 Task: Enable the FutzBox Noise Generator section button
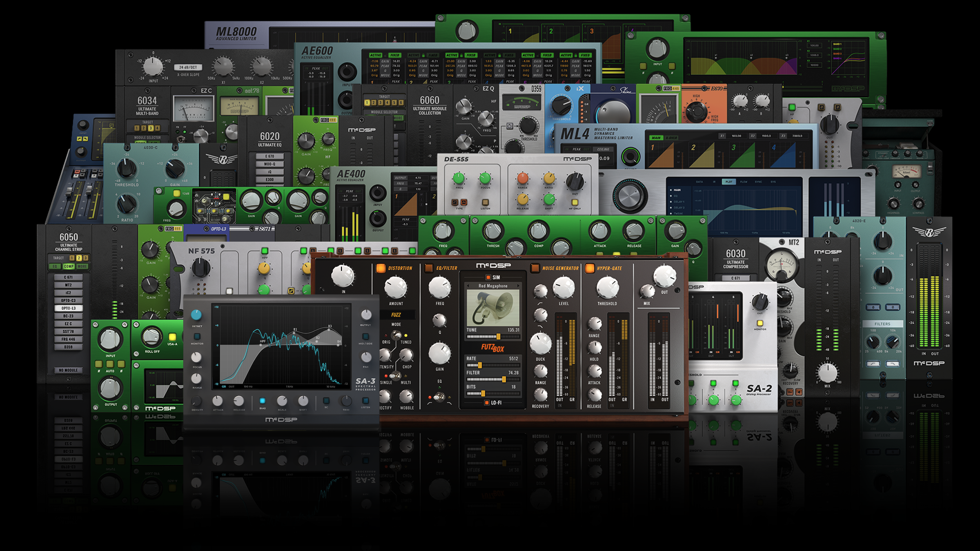pyautogui.click(x=535, y=268)
